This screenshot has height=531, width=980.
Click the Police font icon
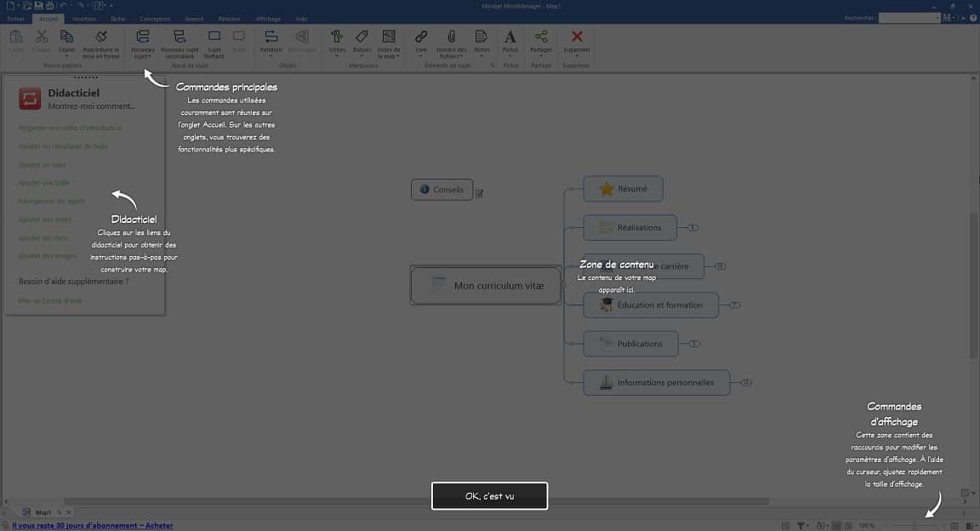[x=510, y=37]
